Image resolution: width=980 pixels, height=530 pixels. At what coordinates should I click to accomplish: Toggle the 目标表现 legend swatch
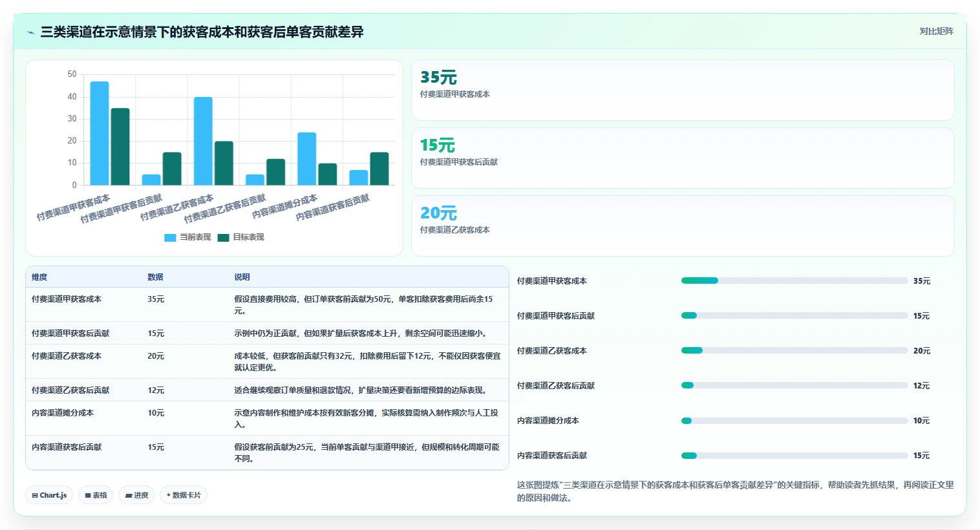click(223, 237)
